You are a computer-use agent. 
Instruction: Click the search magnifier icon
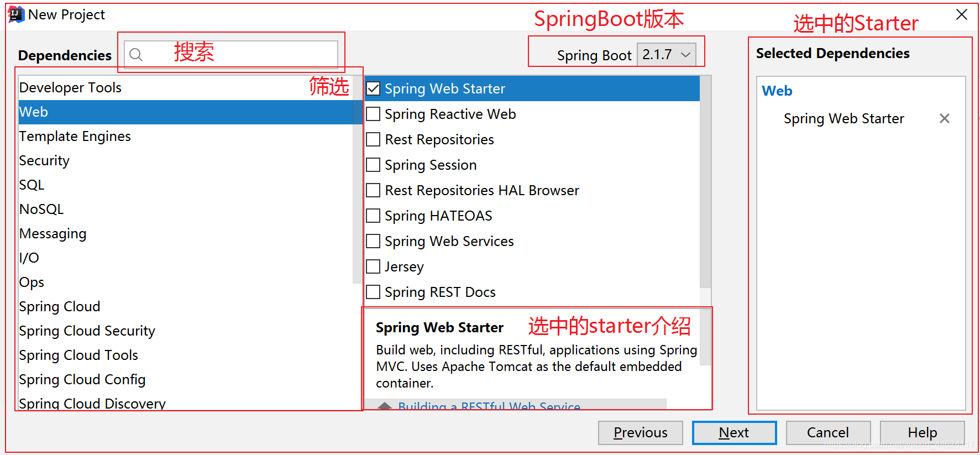pyautogui.click(x=136, y=54)
